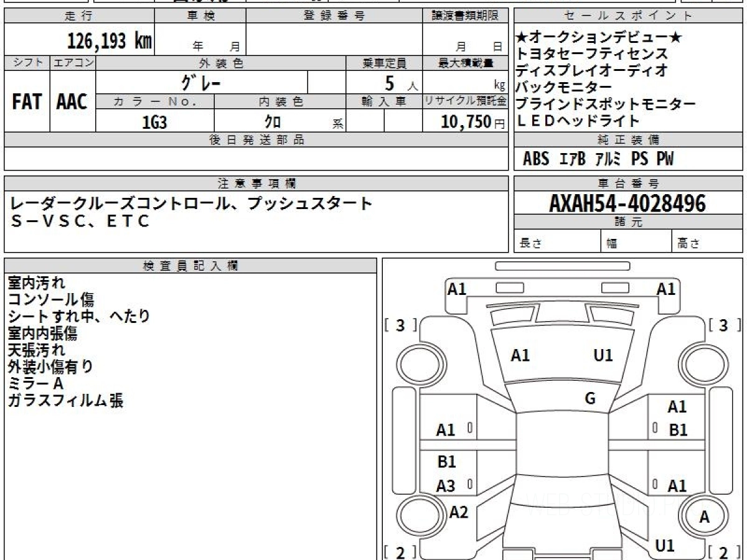Select the 天張汚れ inspector note
747x560 pixels.
tap(36, 350)
